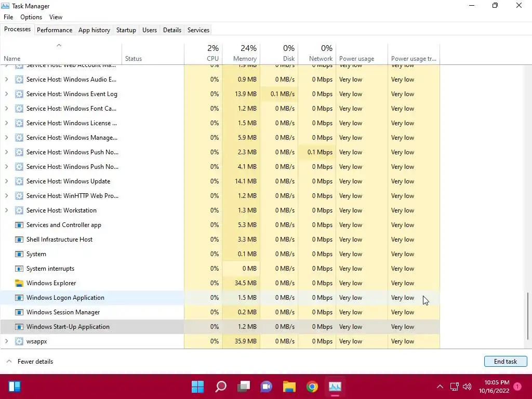Switch to the Performance tab

tap(55, 30)
